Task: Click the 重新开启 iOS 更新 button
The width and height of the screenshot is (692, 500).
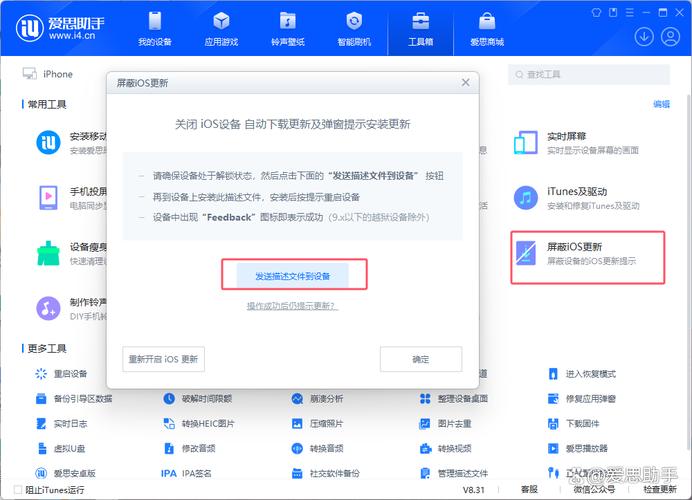Action: click(163, 359)
